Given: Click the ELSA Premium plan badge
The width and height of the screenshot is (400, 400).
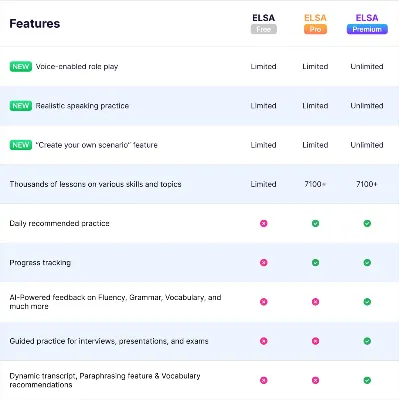Looking at the screenshot, I should tap(367, 29).
